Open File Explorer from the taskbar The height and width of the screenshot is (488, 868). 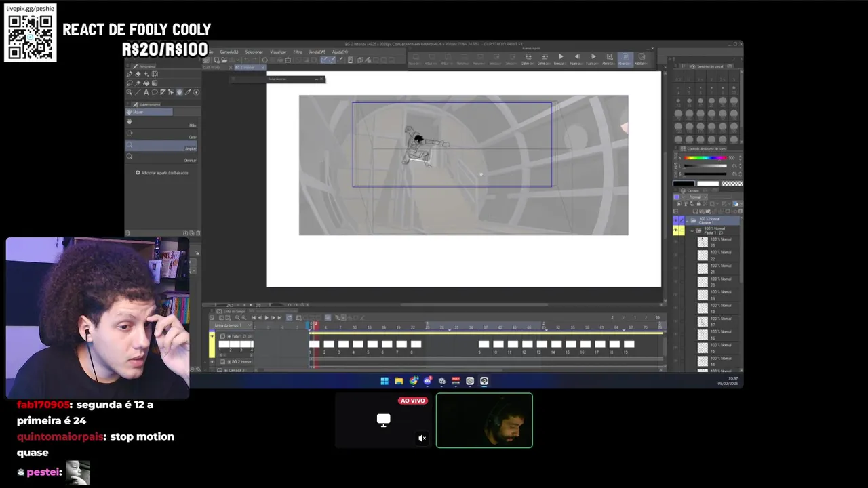[399, 381]
